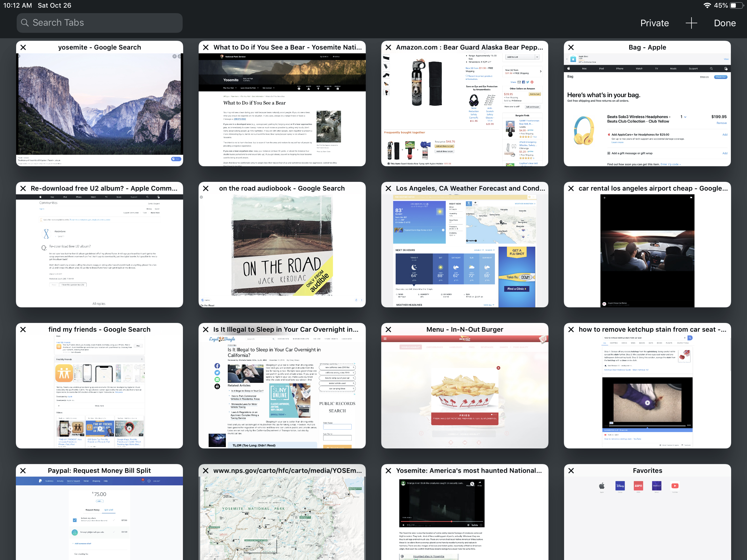Open the Favorites tab preview
Viewport: 747px width, 560px height.
pyautogui.click(x=647, y=518)
